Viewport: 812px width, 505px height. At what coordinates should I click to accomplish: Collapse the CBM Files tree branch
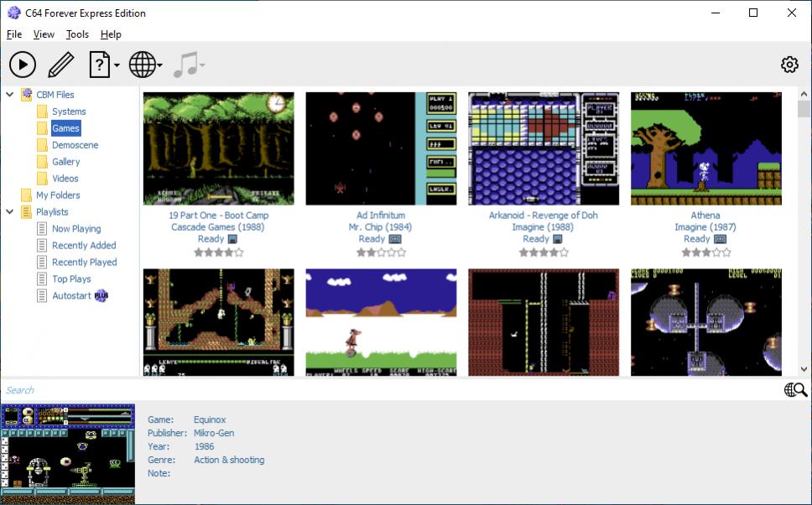tap(9, 94)
